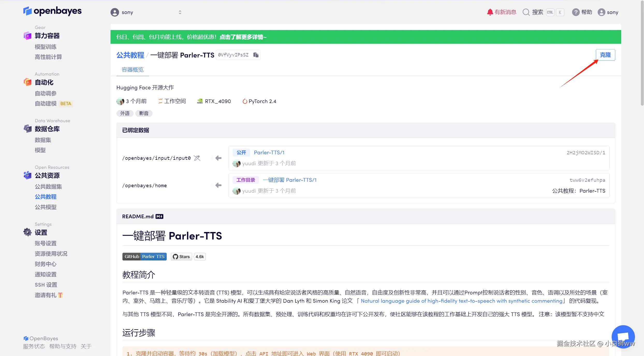Click the green promotion banner for details

coord(243,37)
